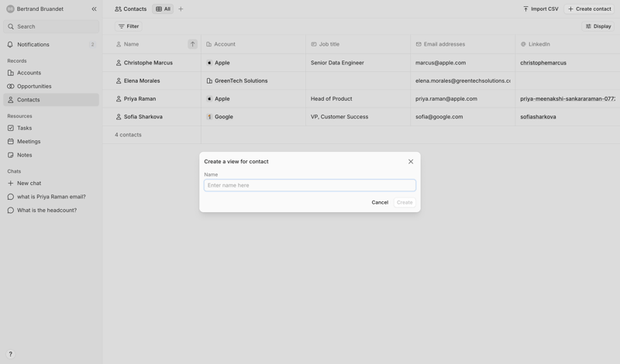
Task: Click LinkedIn priya-meenakshi-sankararaman
Action: point(567,99)
